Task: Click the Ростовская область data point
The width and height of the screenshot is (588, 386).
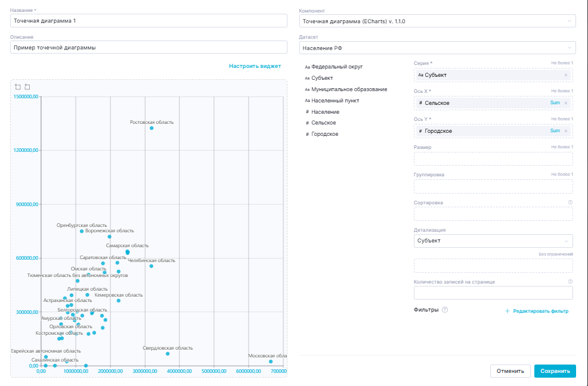Action: [x=151, y=128]
